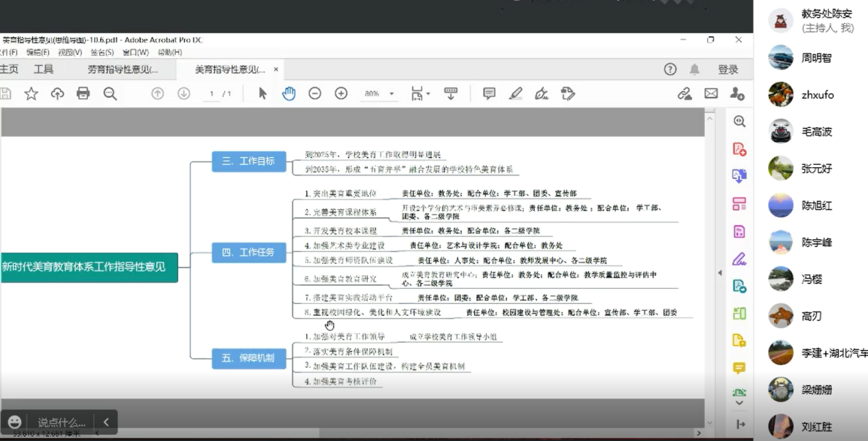Click the text 1. 突出美育重要地位
The height and width of the screenshot is (441, 868).
pos(340,194)
